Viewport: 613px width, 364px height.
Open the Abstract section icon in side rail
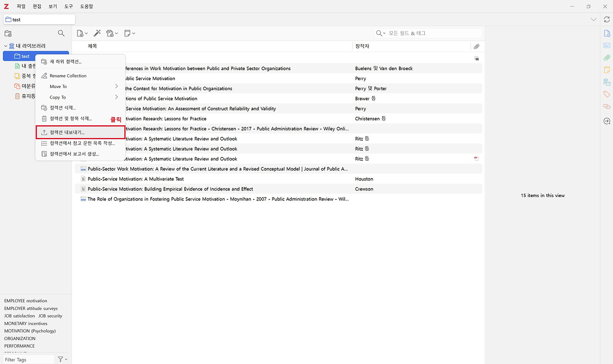[607, 45]
